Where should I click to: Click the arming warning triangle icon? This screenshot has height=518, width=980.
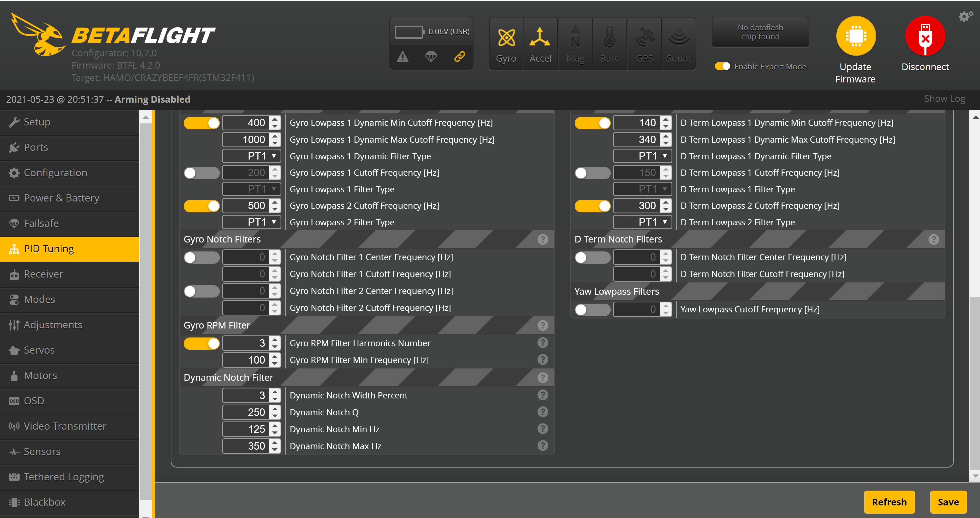403,57
